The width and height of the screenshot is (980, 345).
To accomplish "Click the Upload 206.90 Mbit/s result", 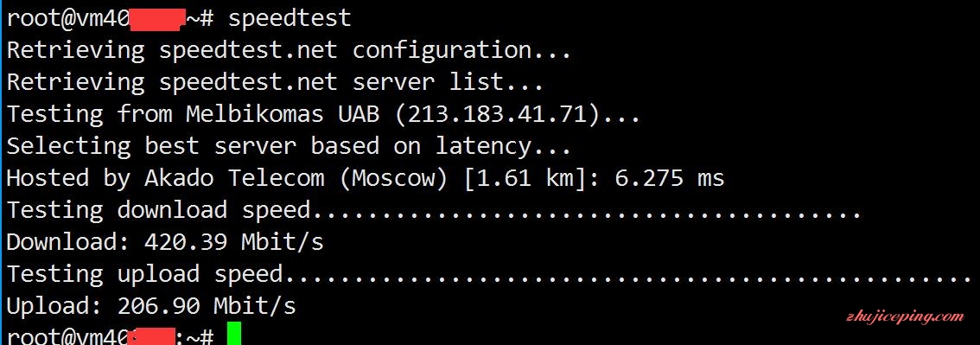I will coord(151,305).
